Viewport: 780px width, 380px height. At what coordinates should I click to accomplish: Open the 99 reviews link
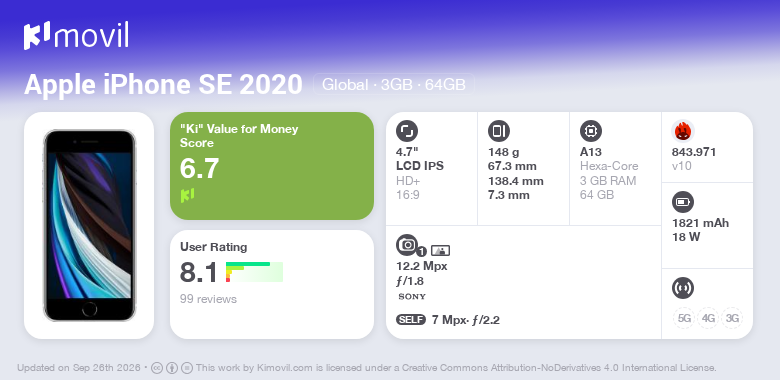pyautogui.click(x=208, y=299)
